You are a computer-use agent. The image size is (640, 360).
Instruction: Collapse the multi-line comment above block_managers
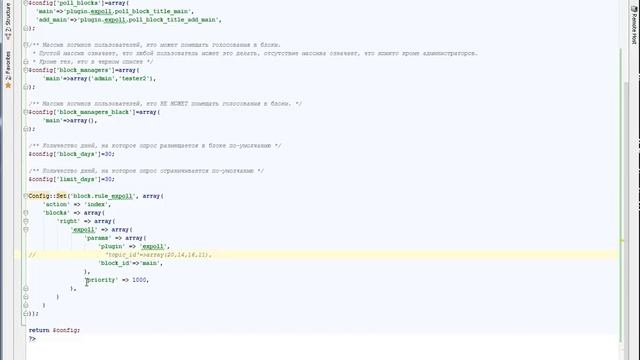25,45
